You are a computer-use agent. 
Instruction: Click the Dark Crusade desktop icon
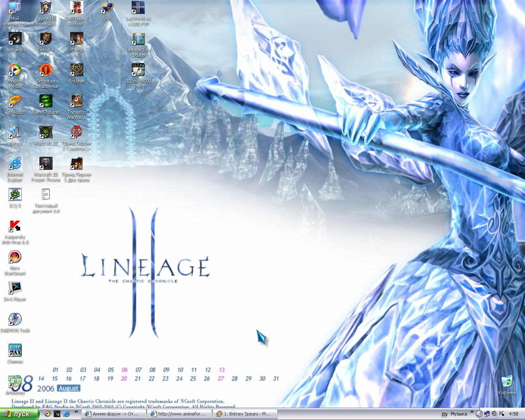pos(46,101)
